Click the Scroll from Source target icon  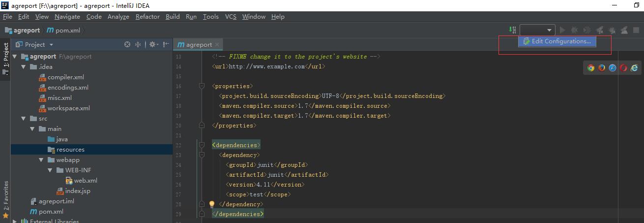(x=127, y=44)
